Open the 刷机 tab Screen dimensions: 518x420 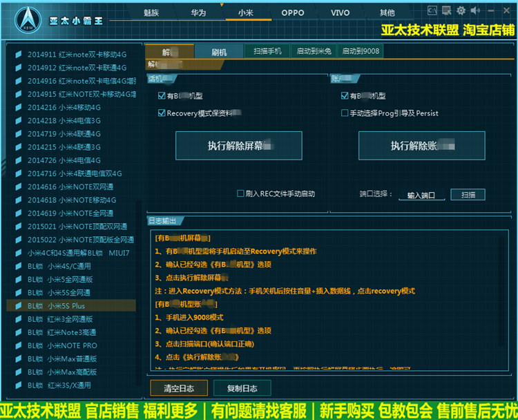pyautogui.click(x=219, y=52)
